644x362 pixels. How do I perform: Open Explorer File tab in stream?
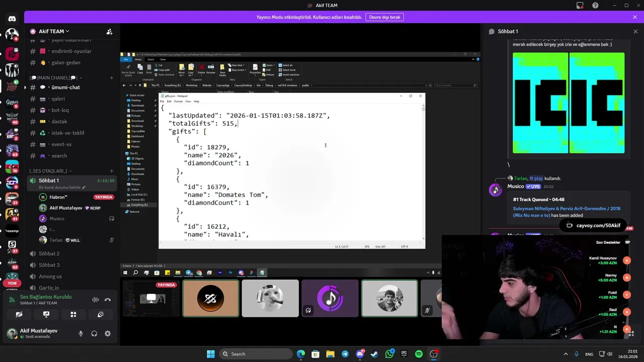coord(127,59)
